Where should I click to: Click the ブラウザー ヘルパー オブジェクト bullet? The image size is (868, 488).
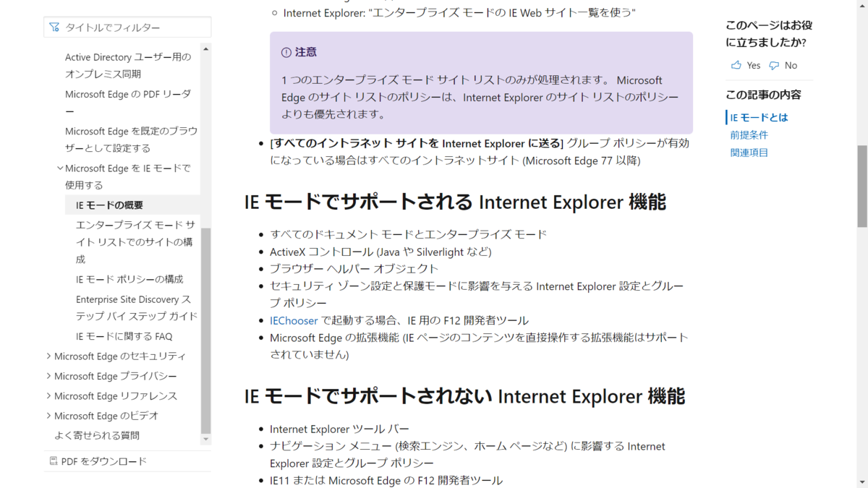pos(354,269)
